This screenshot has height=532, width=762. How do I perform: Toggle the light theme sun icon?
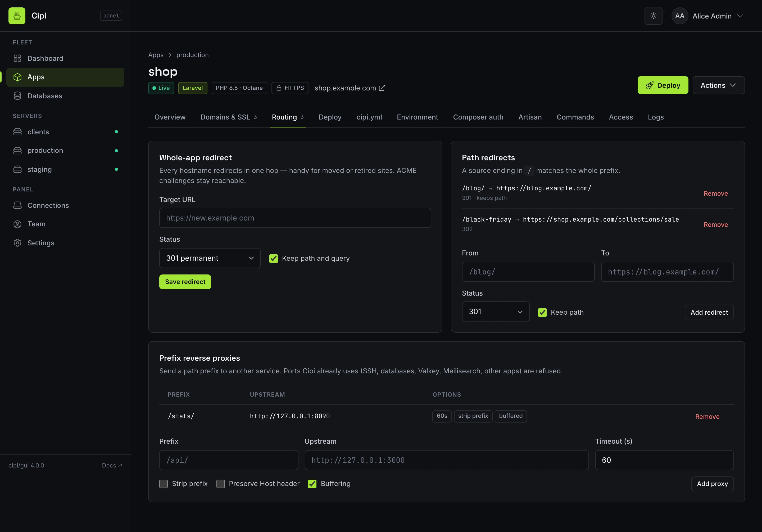(x=653, y=16)
